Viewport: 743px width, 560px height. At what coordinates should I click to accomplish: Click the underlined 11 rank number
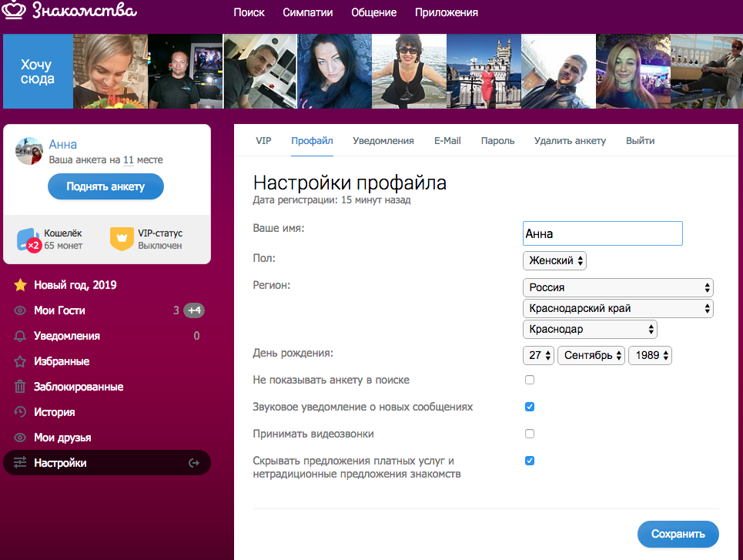(x=129, y=160)
